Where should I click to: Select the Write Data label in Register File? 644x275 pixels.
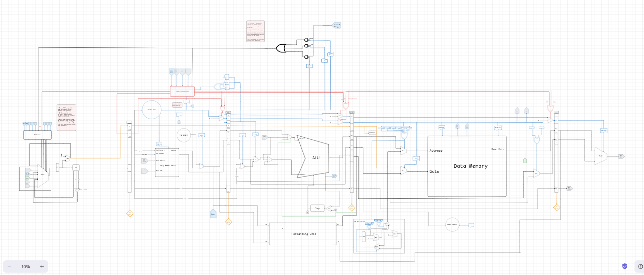tap(159, 171)
